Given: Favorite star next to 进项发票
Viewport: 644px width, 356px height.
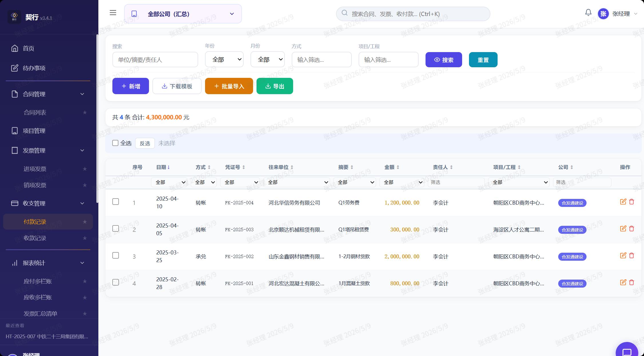Looking at the screenshot, I should [x=85, y=169].
